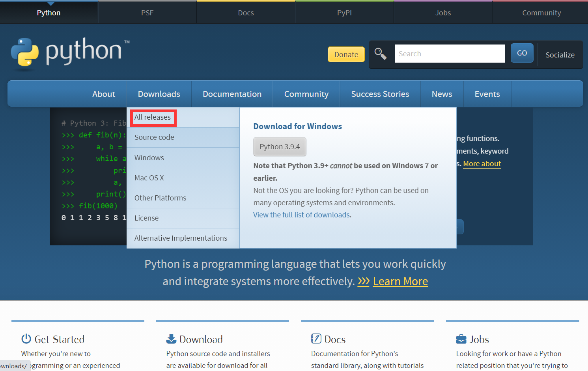Follow the Learn More link
The height and width of the screenshot is (371, 588).
tap(400, 282)
